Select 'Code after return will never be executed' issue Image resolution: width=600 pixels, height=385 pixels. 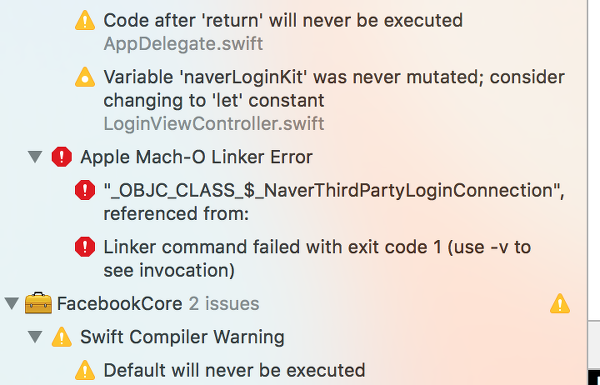click(283, 20)
